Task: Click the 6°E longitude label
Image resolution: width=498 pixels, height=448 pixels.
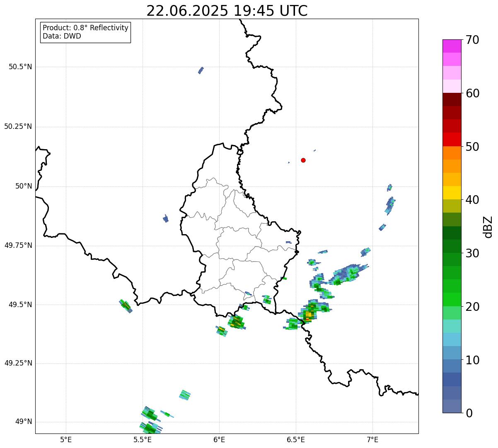Action: click(219, 439)
